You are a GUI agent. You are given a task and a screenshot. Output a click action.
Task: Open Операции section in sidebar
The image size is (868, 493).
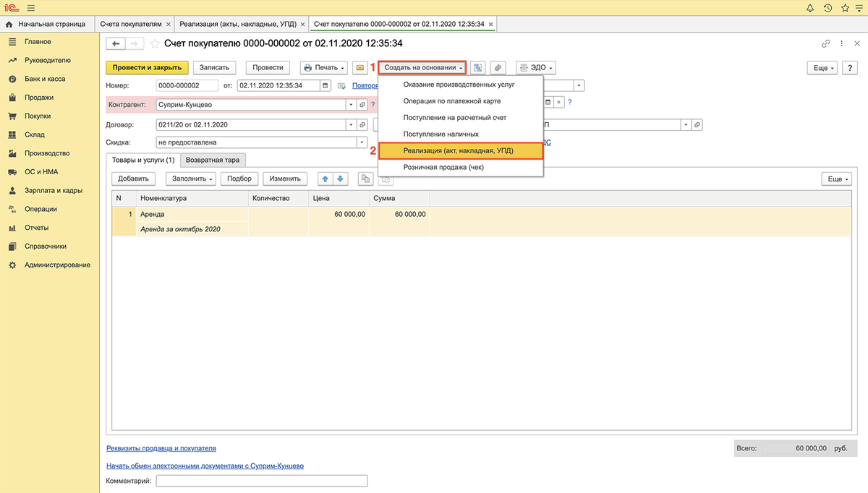(41, 209)
